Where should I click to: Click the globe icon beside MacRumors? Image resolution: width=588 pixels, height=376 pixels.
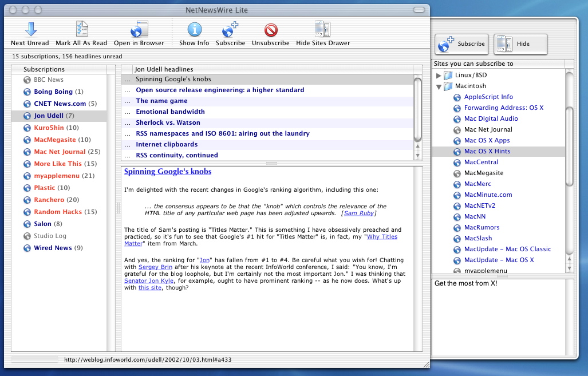[x=457, y=228]
